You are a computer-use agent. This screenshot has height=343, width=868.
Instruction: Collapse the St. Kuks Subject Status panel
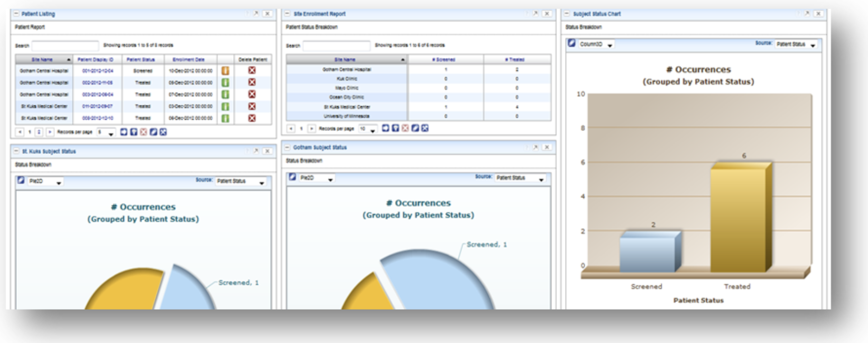(x=16, y=151)
